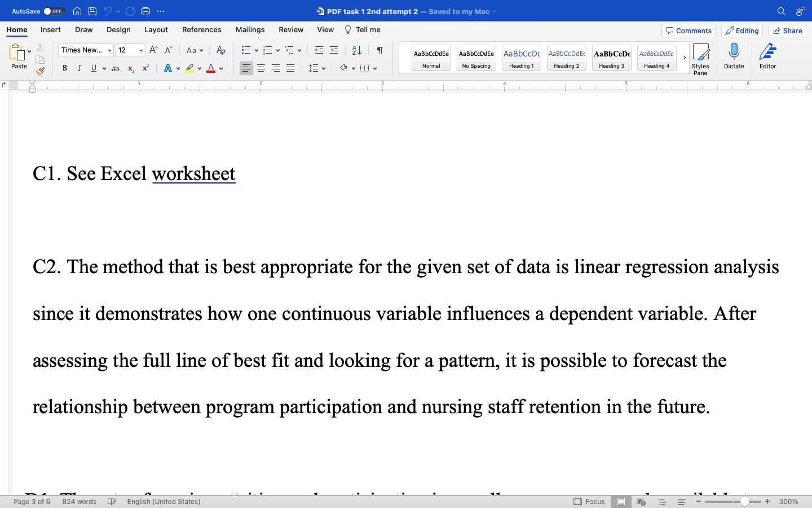The width and height of the screenshot is (812, 508).
Task: Decrease the paragraph indent
Action: [x=319, y=50]
